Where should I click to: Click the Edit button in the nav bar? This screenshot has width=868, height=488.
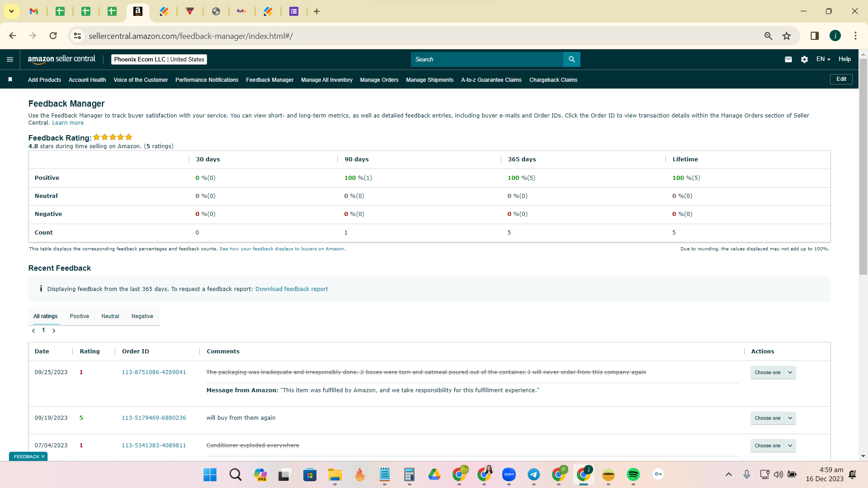pyautogui.click(x=841, y=79)
